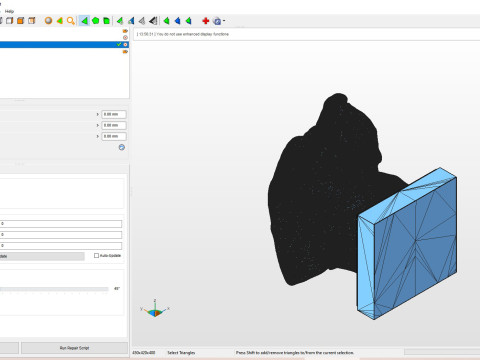
Task: Click the Update button
Action: [x=42, y=256]
